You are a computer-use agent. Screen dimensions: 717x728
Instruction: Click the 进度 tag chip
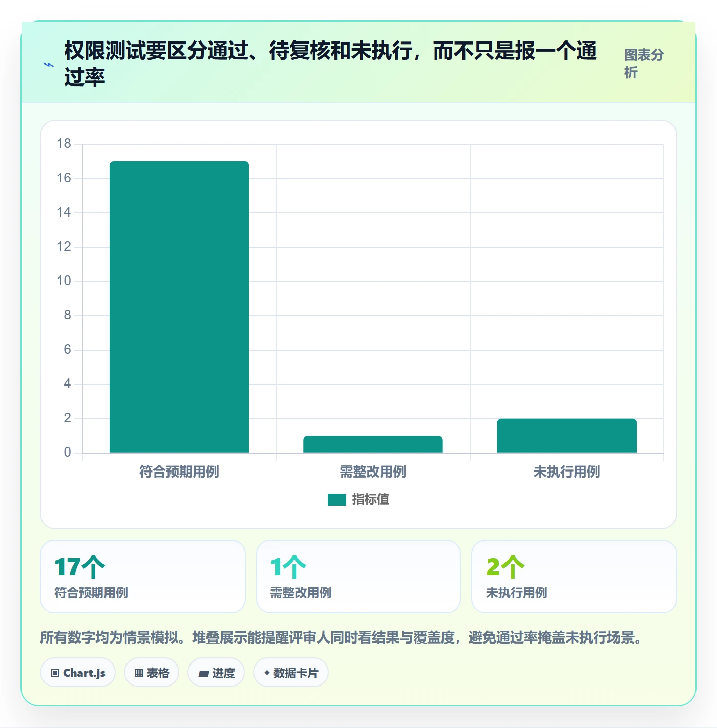pos(216,673)
